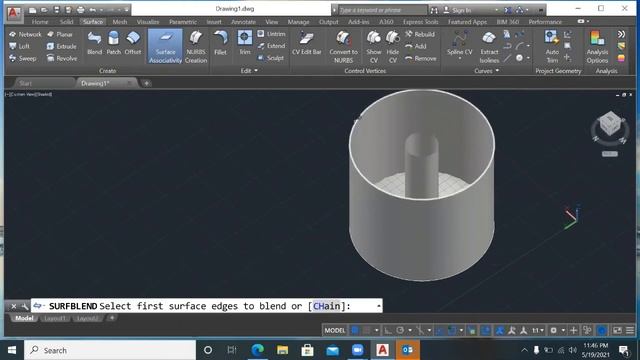Select the Planar surface tool
This screenshot has width=640, height=360.
[x=60, y=34]
